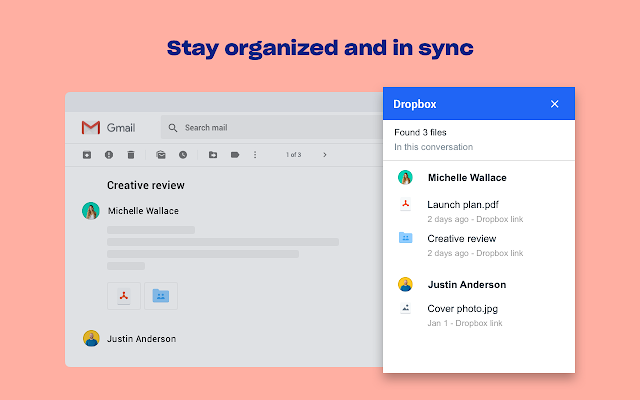This screenshot has width=640, height=400.
Task: Click the Archive icon in Gmail toolbar
Action: 86,155
